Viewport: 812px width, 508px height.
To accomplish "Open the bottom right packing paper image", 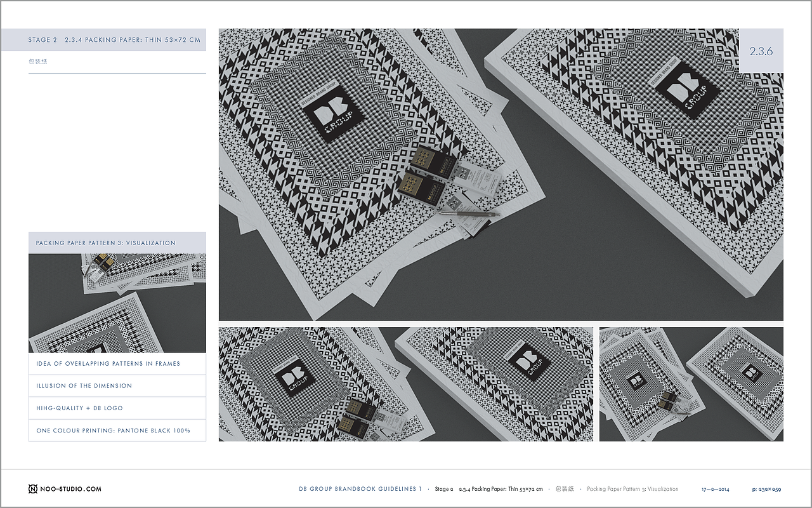I will pos(691,384).
